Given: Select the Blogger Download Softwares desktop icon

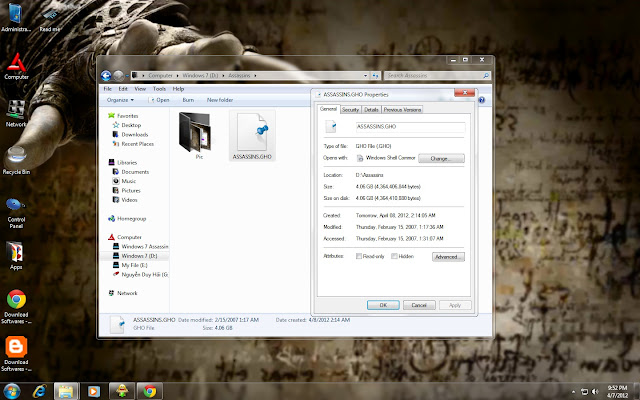Looking at the screenshot, I should (x=16, y=354).
